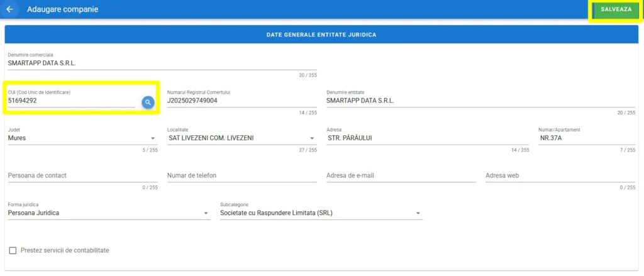Viewport: 644px width, 276px height.
Task: Focus the CUI number field
Action: (70, 101)
